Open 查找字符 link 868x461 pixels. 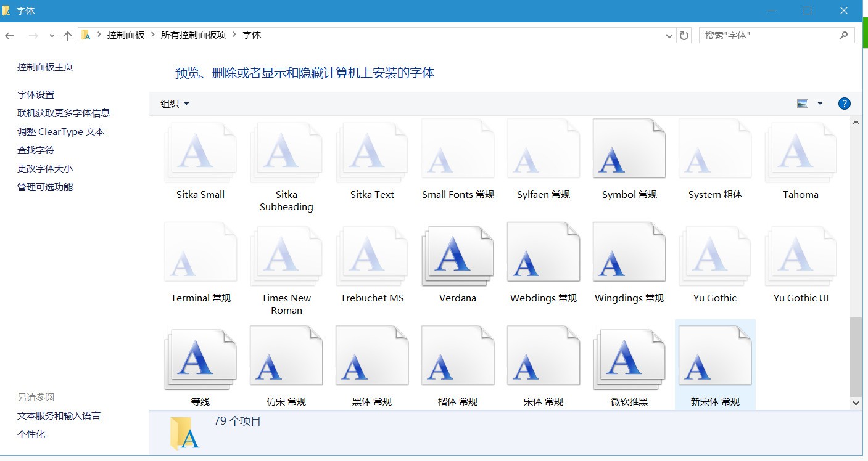tap(36, 150)
